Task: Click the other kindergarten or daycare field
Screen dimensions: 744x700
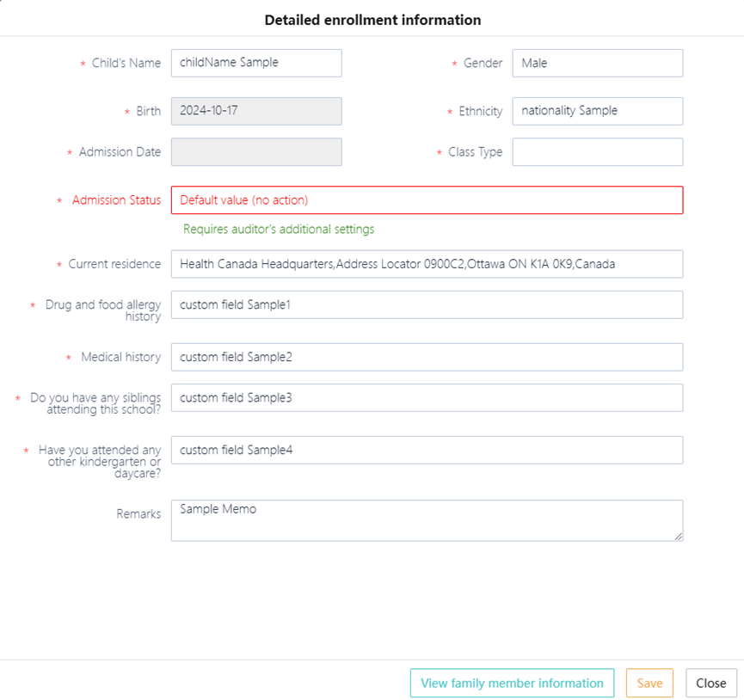Action: (427, 450)
